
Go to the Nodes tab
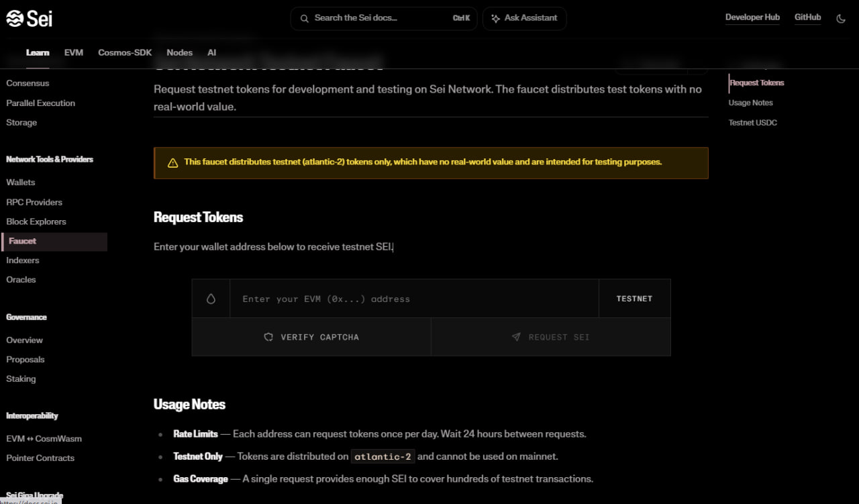pos(179,52)
